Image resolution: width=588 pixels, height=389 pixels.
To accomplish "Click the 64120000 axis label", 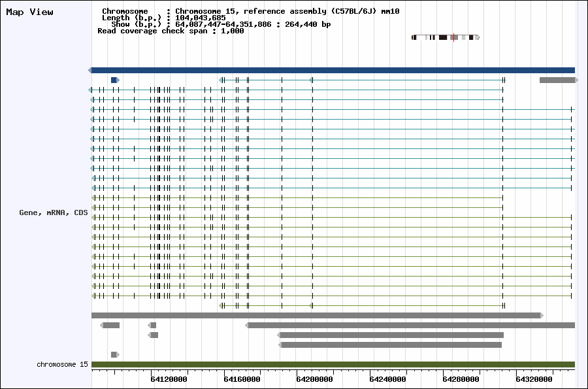I will tap(169, 379).
